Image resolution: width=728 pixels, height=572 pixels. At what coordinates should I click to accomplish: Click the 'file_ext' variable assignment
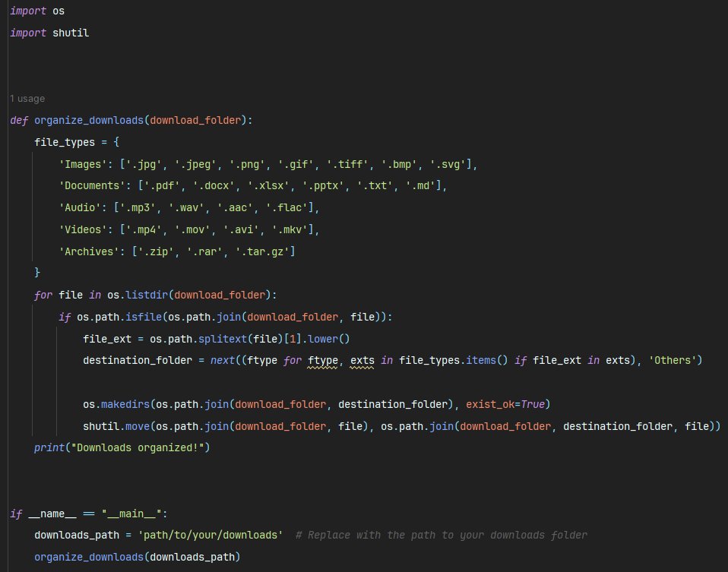(107, 339)
